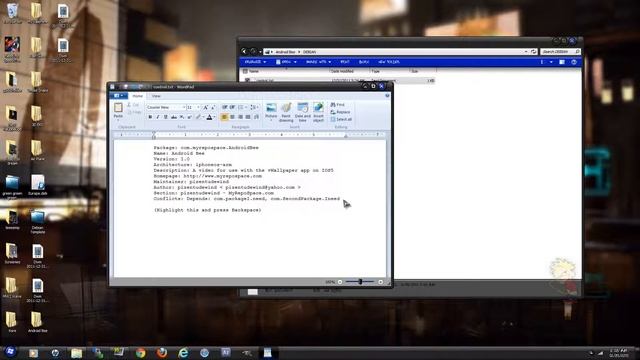Toggle Subscript formatting
Image resolution: width=640 pixels, height=360 pixels.
(182, 117)
